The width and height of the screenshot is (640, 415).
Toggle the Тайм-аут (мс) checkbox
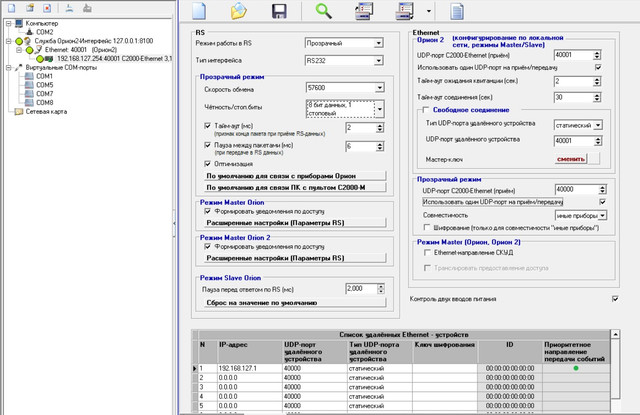click(207, 126)
